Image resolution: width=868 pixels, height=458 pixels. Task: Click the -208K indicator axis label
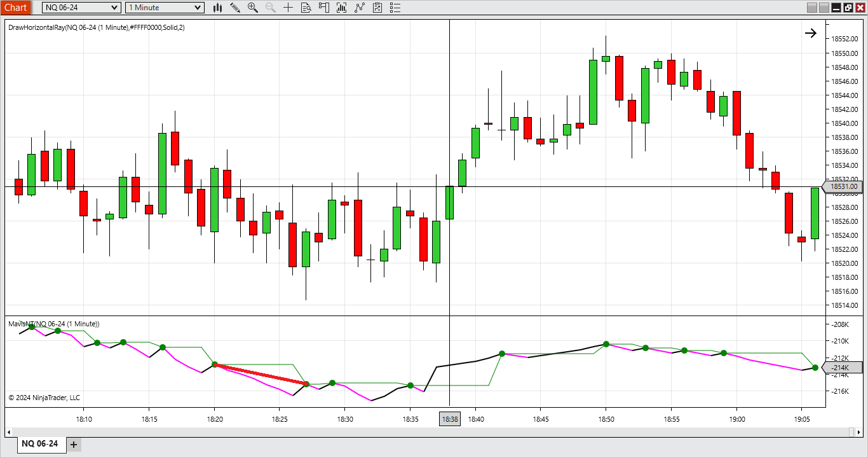click(x=839, y=324)
